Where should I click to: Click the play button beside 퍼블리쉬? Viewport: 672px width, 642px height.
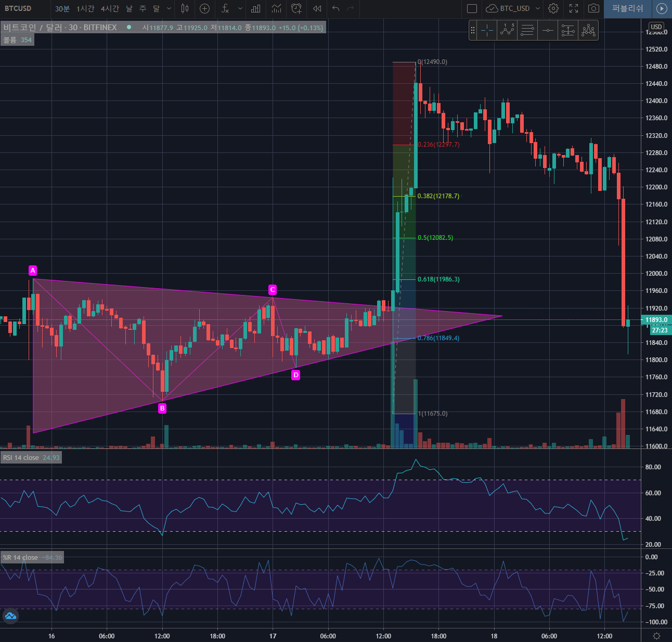662,8
